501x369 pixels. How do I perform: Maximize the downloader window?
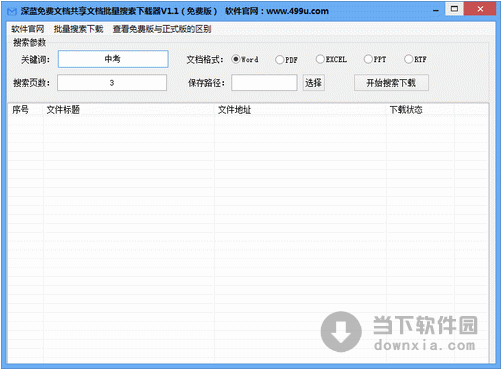454,9
